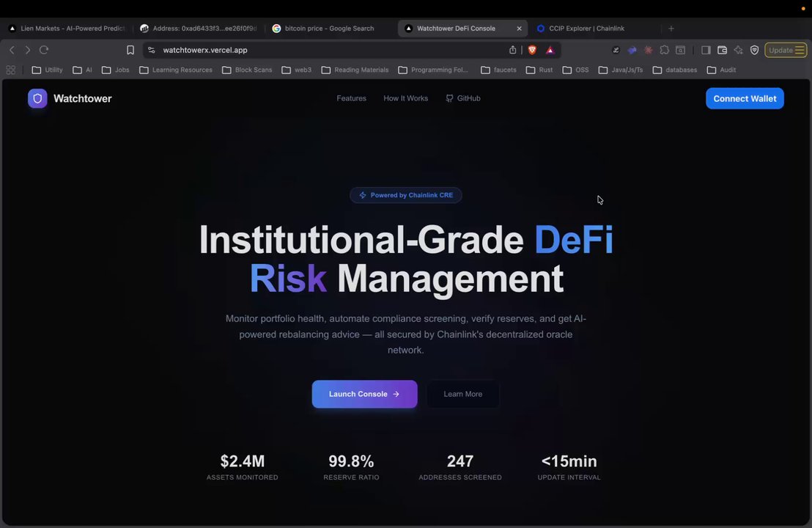The image size is (812, 528).
Task: Click the Powered by Chainlink CRE badge
Action: tap(406, 195)
